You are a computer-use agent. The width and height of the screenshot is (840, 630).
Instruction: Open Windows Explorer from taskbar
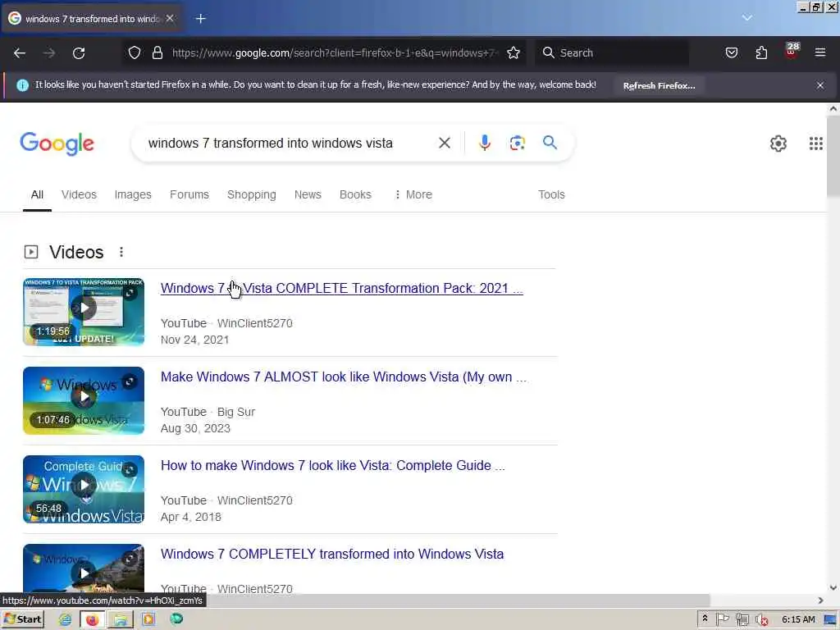(121, 619)
